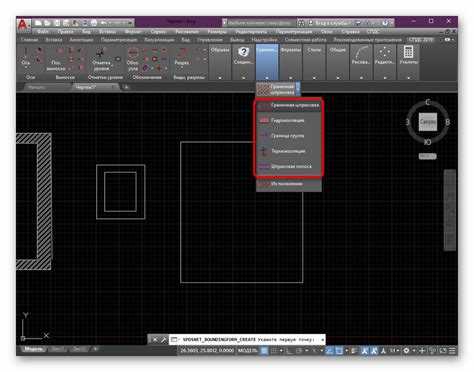474x372 pixels.
Task: Toggle the МОДЕЛЬ space button
Action: [247, 351]
